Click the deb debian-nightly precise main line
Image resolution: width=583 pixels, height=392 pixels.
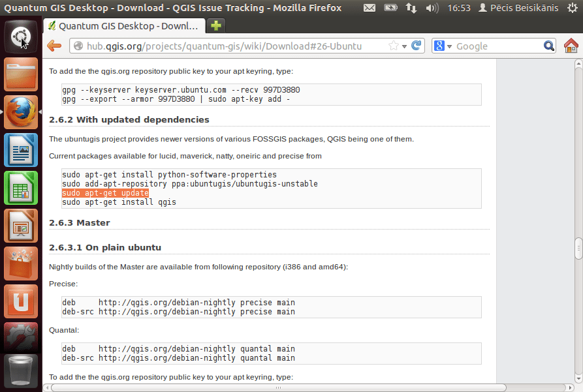coord(178,303)
